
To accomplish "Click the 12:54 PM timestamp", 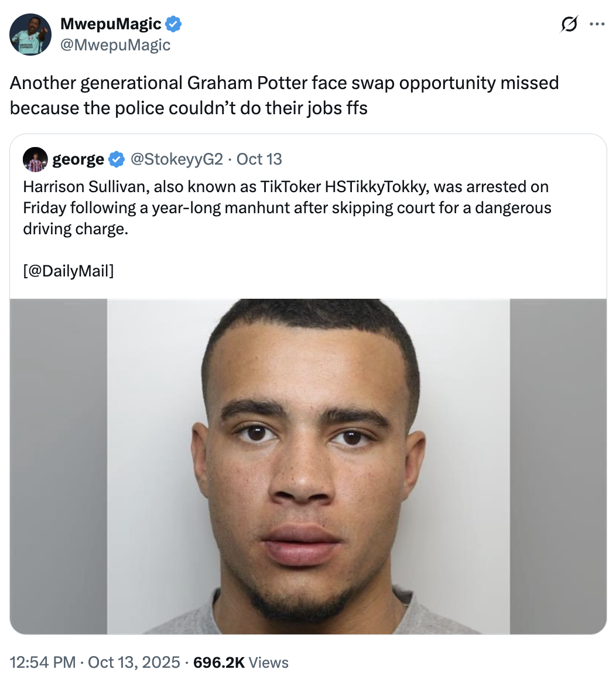I will (x=43, y=662).
